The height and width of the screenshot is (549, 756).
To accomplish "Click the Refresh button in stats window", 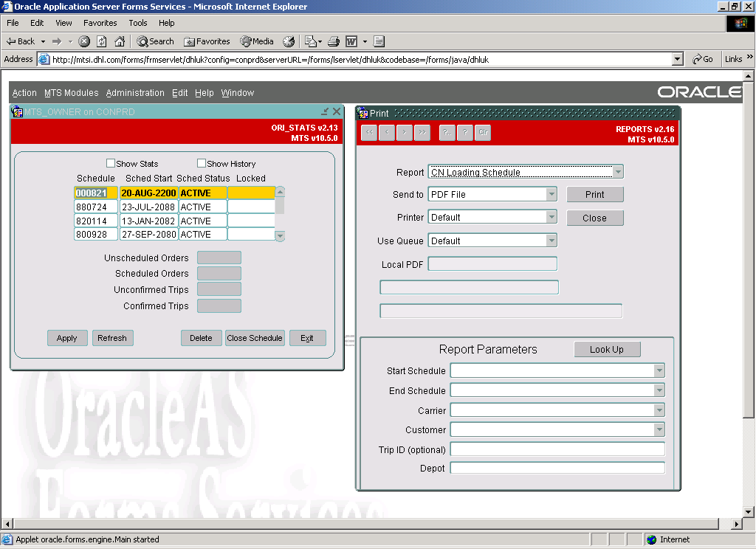I will [x=112, y=338].
